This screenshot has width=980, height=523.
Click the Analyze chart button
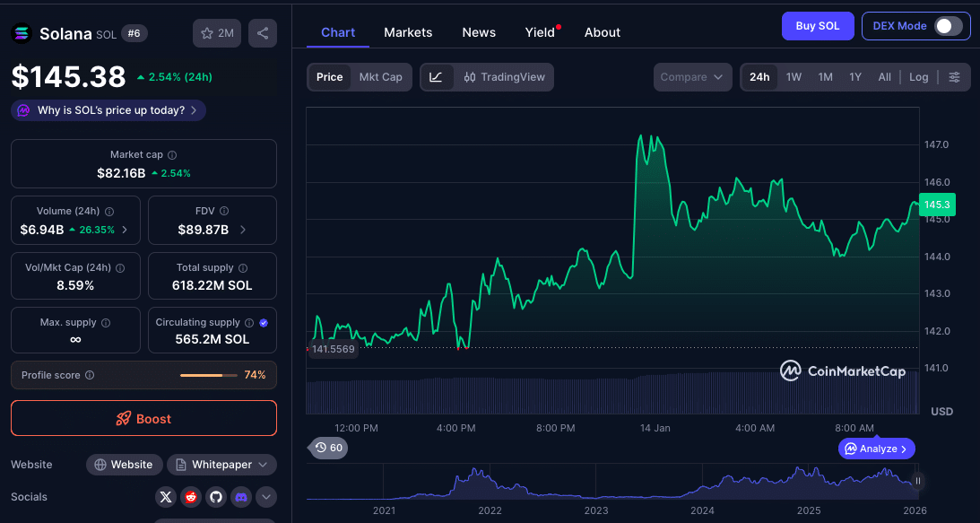pos(876,448)
